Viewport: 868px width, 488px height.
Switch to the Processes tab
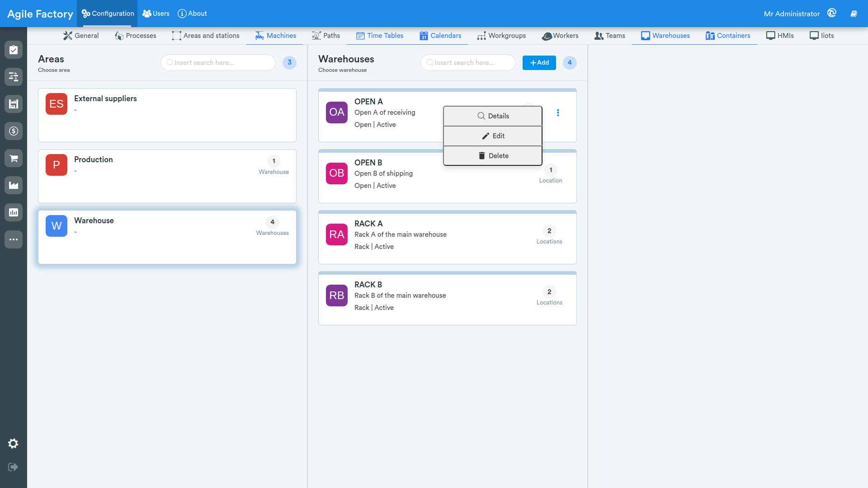(136, 36)
